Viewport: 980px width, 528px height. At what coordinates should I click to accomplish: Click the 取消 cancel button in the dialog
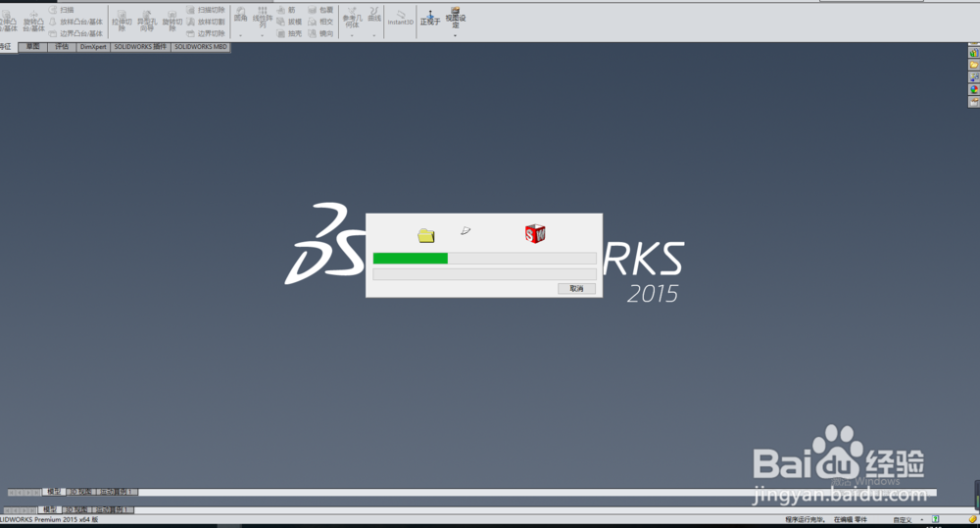[x=576, y=289]
